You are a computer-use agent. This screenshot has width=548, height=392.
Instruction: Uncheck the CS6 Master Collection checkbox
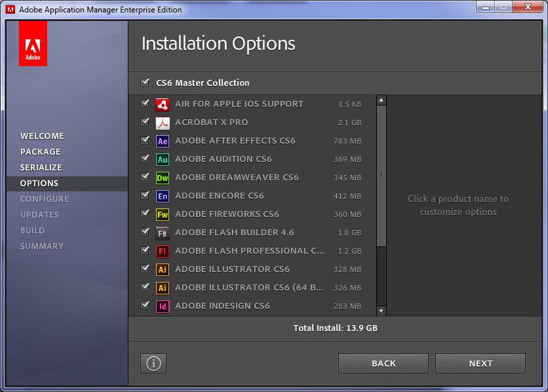click(x=145, y=83)
